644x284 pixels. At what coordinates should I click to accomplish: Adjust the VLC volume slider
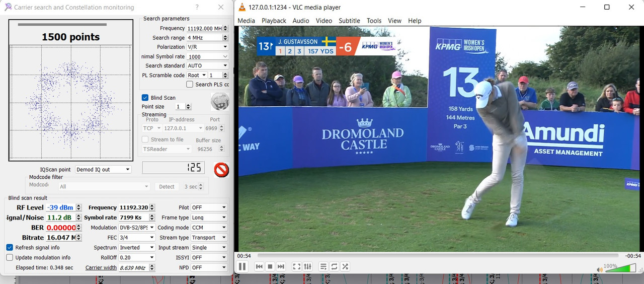point(620,268)
